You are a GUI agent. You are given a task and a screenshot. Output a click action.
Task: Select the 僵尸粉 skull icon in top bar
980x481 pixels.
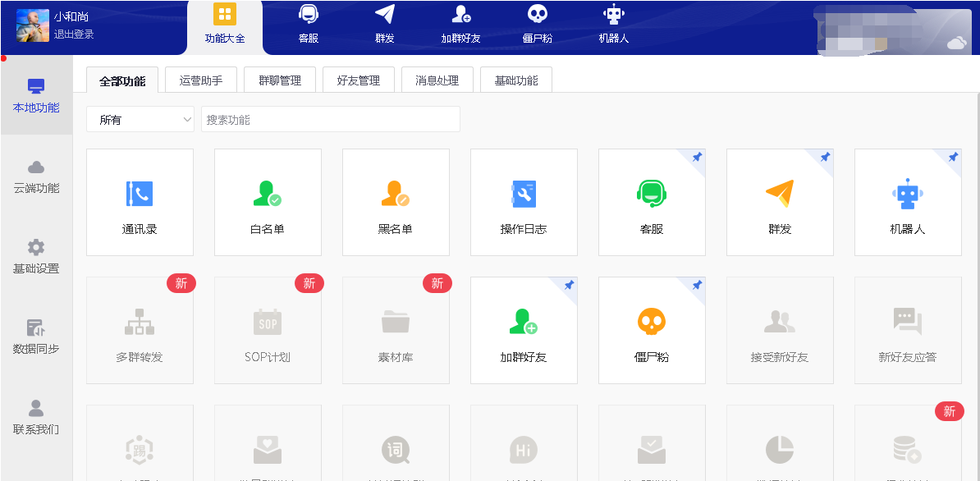pyautogui.click(x=537, y=25)
